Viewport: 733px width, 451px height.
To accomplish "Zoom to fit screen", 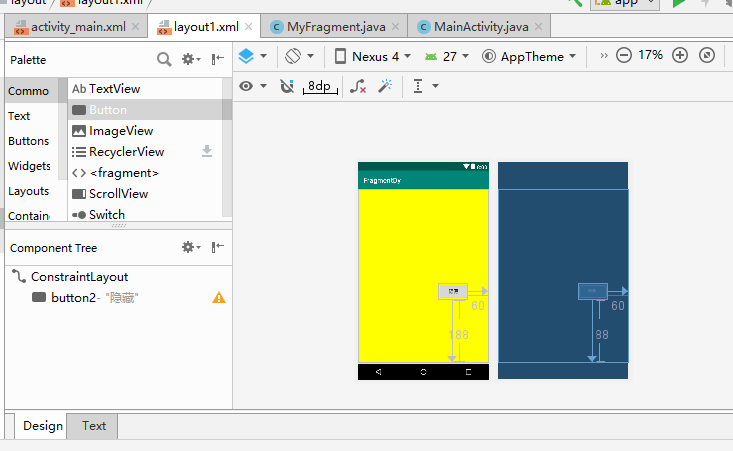I will click(707, 55).
